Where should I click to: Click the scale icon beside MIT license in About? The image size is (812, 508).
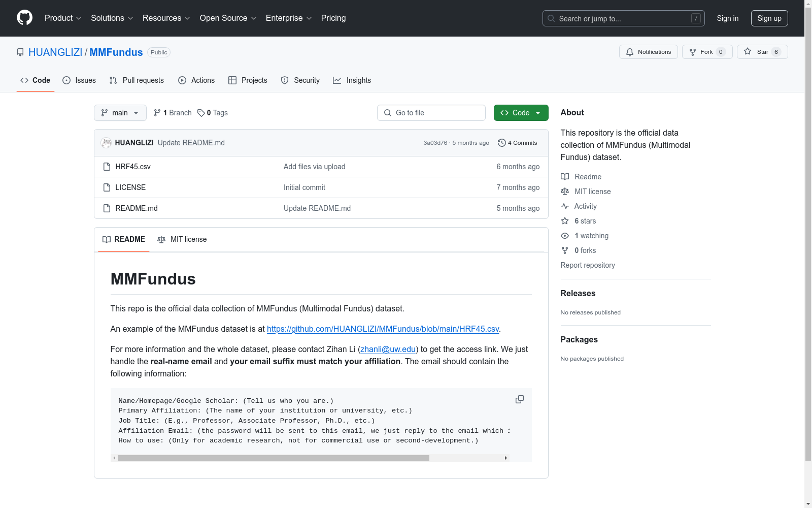point(565,192)
